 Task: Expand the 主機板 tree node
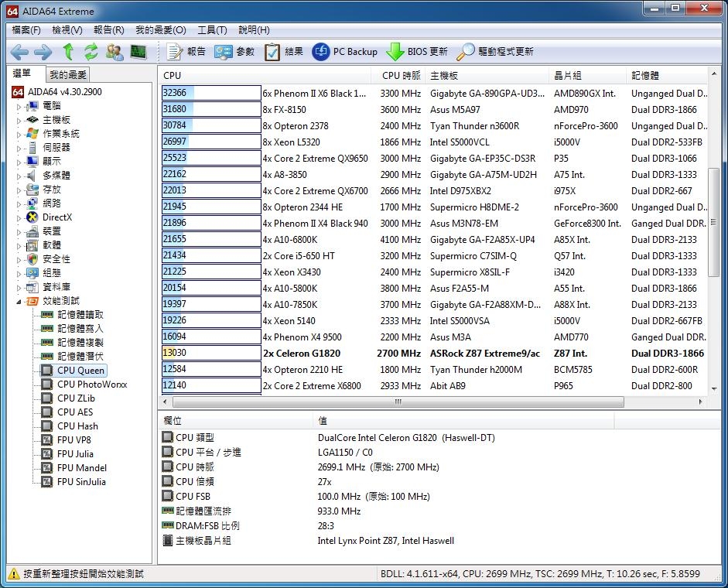[x=19, y=120]
